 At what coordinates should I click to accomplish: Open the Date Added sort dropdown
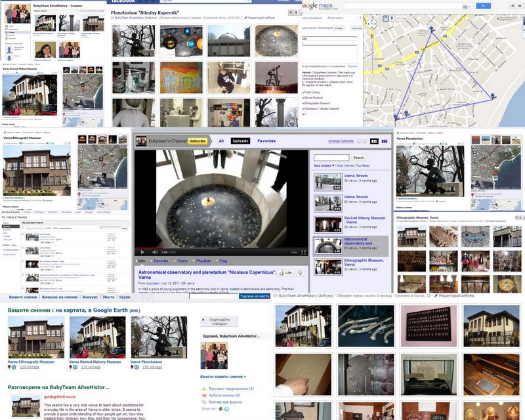(324, 165)
